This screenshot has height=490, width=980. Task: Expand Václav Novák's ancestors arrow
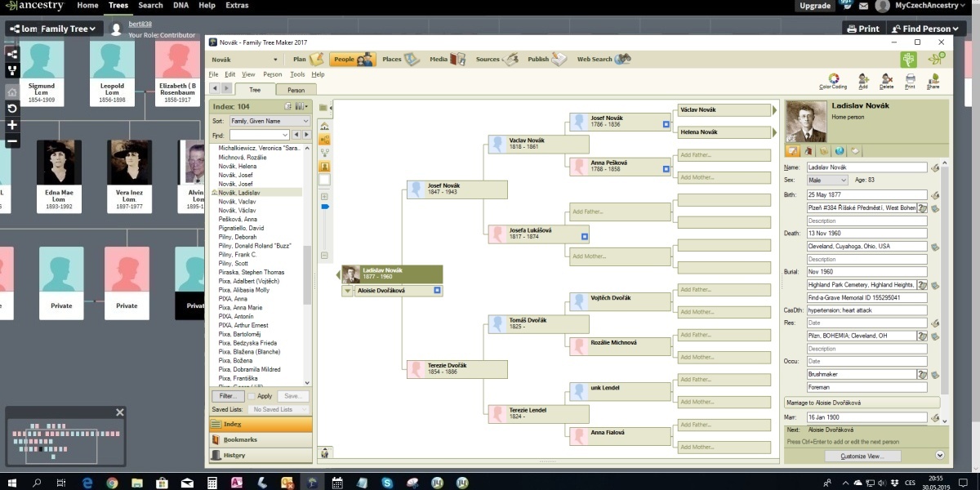774,110
